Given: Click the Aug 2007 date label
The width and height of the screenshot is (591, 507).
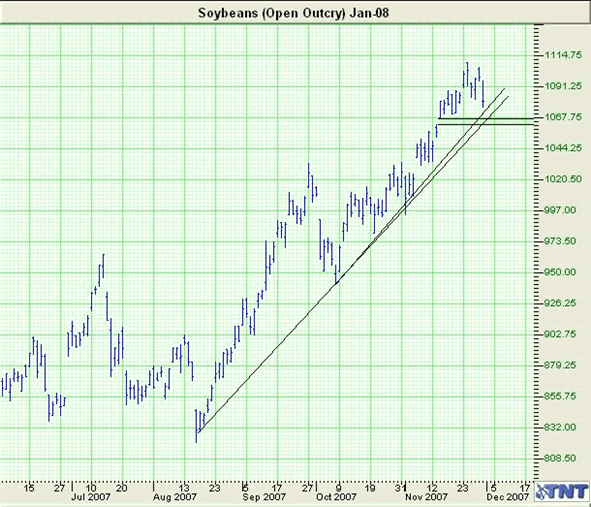Looking at the screenshot, I should pyautogui.click(x=175, y=497).
